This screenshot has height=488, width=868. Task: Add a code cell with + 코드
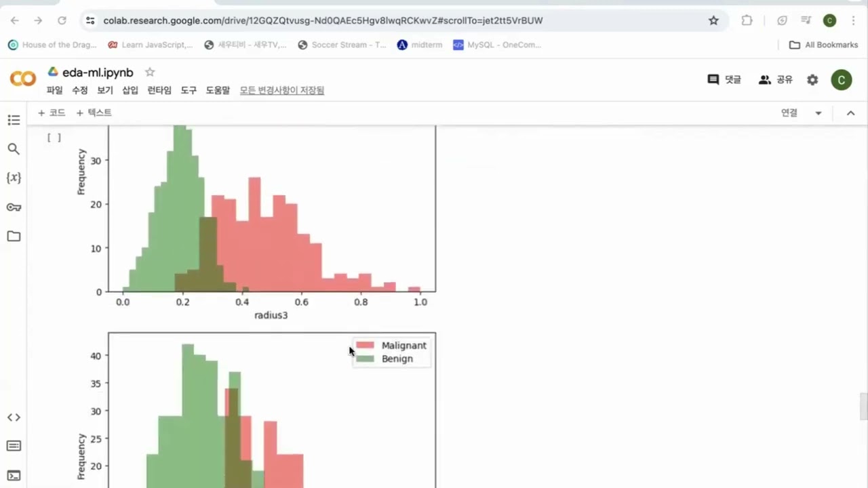pyautogui.click(x=52, y=113)
